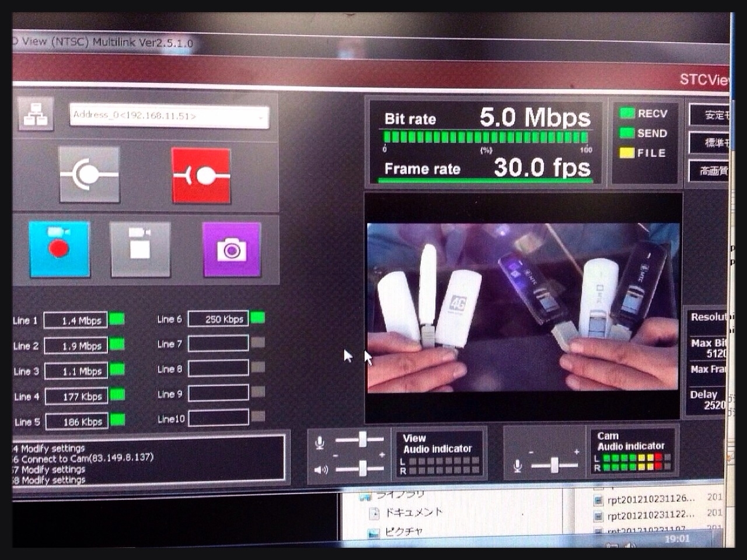Screen dimensions: 747x560
Task: Open the Address_0 192.168.11.51 dropdown
Action: 169,116
